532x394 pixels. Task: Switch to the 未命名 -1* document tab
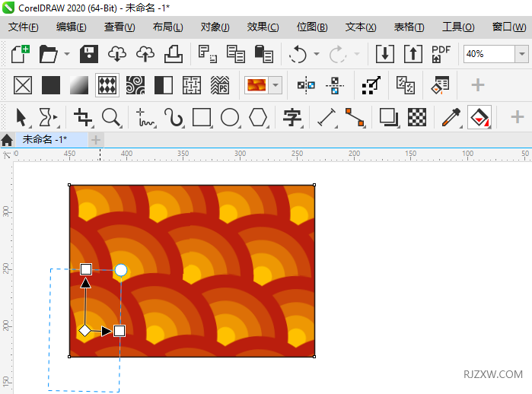pos(44,139)
